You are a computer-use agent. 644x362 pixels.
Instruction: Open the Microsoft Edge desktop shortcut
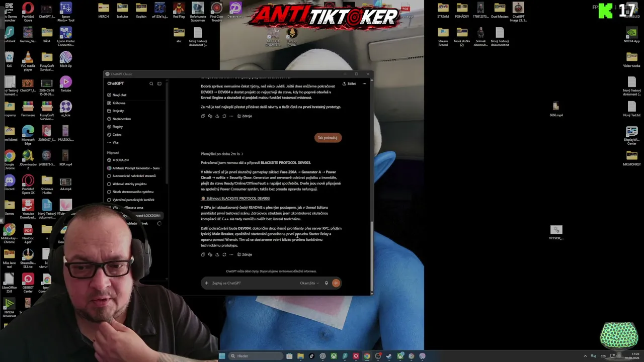[x=28, y=135]
